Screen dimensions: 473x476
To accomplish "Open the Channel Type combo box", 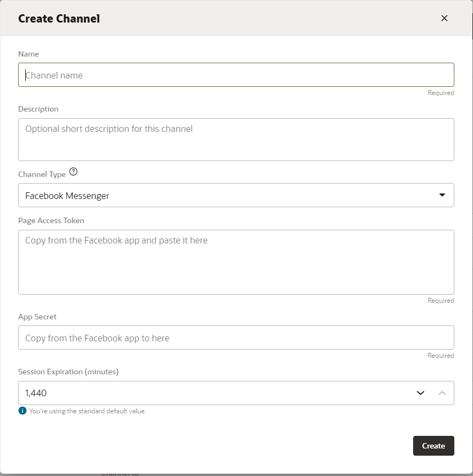I will (x=236, y=195).
